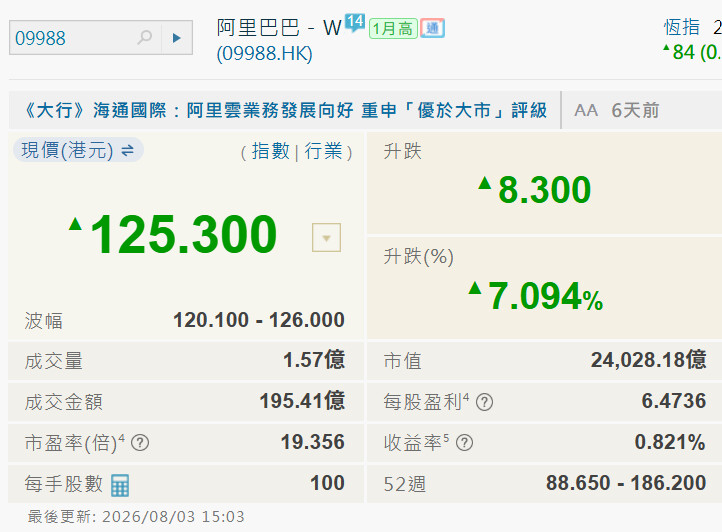This screenshot has width=722, height=532.
Task: Open the 指數 link
Action: pyautogui.click(x=271, y=151)
